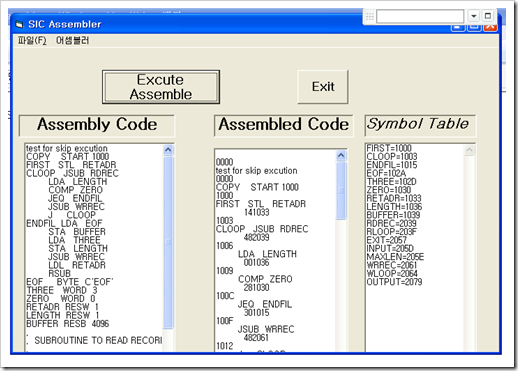This screenshot has height=371, width=518.
Task: Select the Assembled Code header label
Action: (283, 125)
